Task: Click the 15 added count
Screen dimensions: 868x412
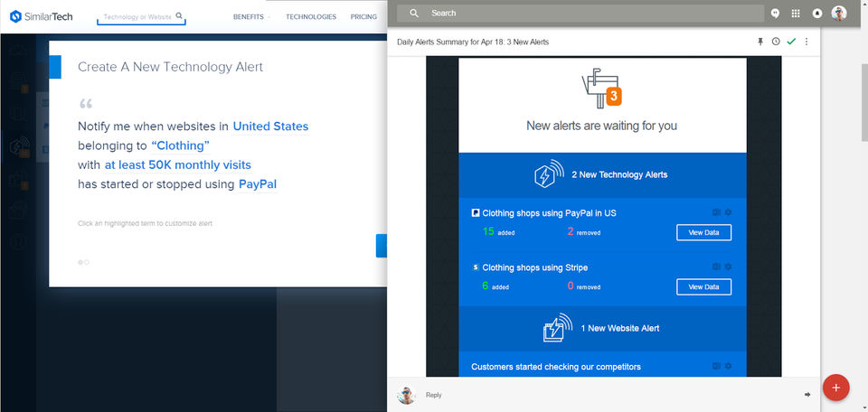Action: 498,231
